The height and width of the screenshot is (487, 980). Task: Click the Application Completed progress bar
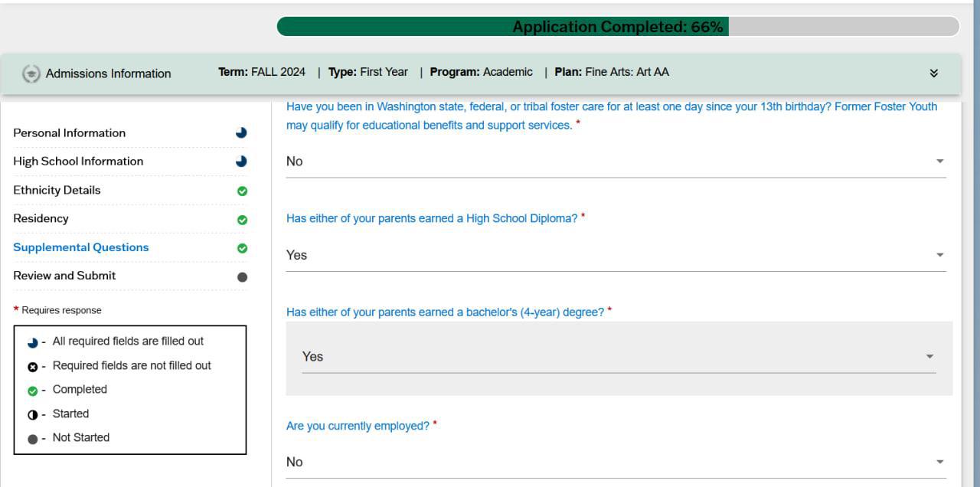pos(617,27)
